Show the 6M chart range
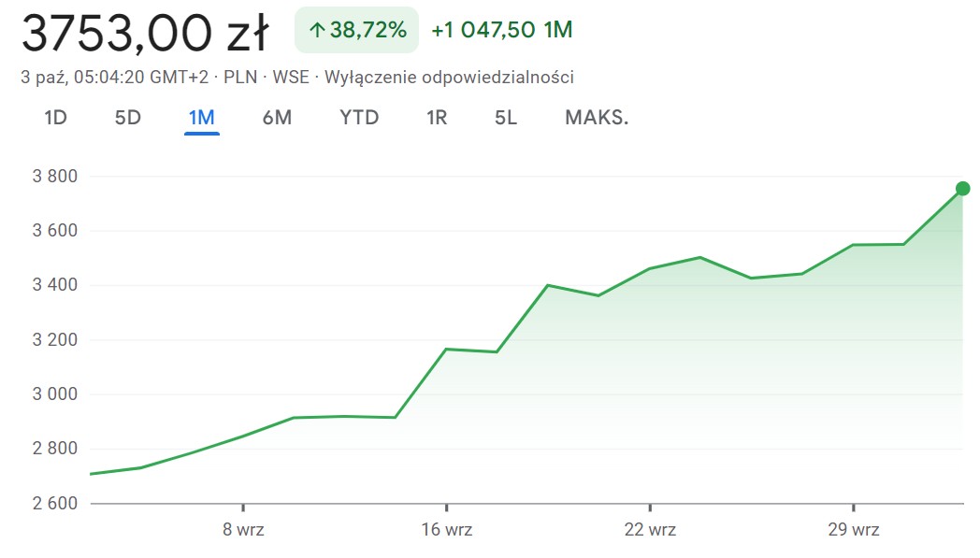The width and height of the screenshot is (980, 558). click(x=277, y=118)
